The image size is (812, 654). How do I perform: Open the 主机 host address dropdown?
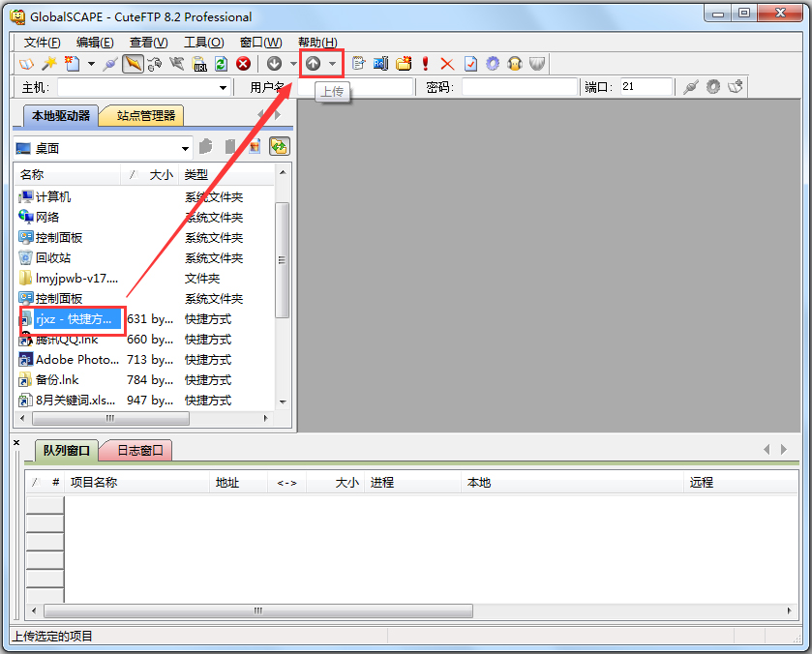click(224, 88)
